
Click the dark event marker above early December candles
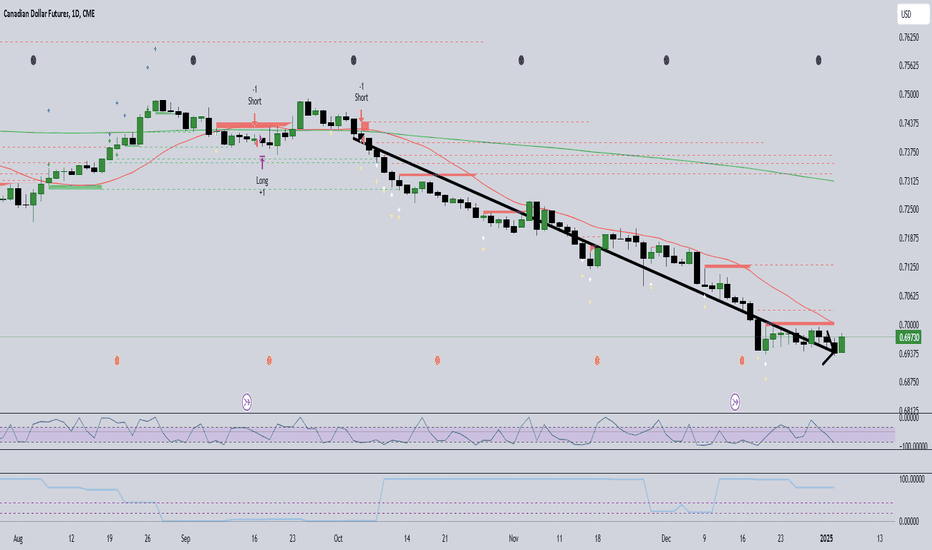666,60
